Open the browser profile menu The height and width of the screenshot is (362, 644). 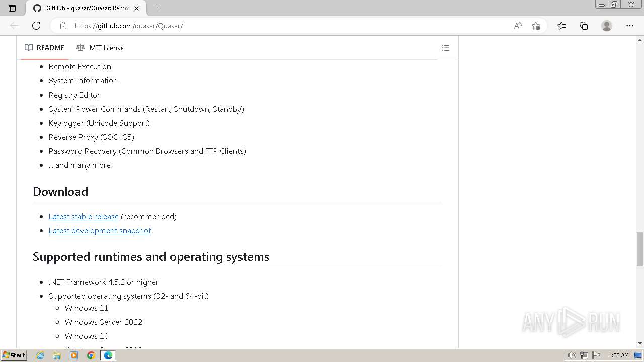pos(607,26)
